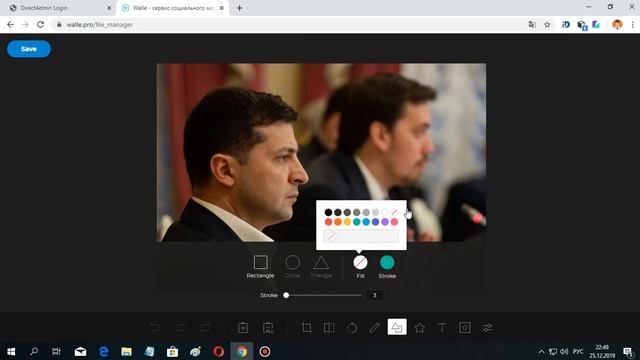Pick the orange color swatch
This screenshot has width=640, height=360.
[x=338, y=222]
